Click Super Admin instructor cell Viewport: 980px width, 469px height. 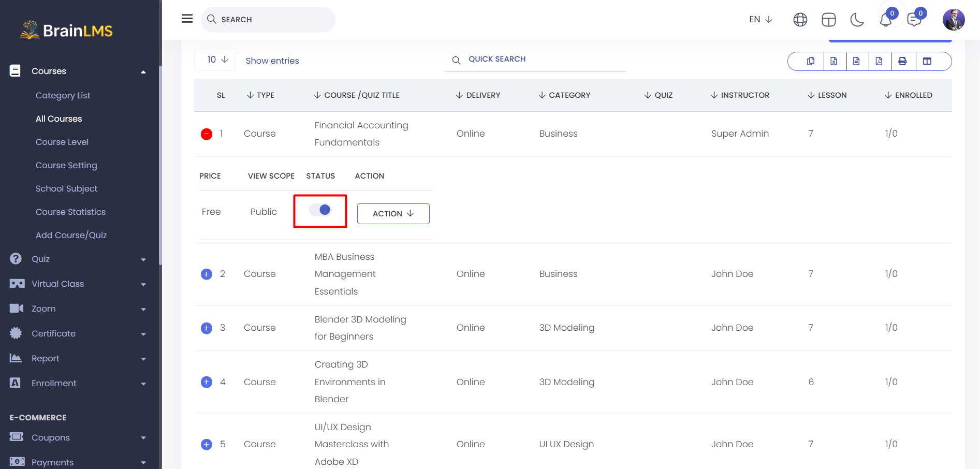pyautogui.click(x=740, y=134)
